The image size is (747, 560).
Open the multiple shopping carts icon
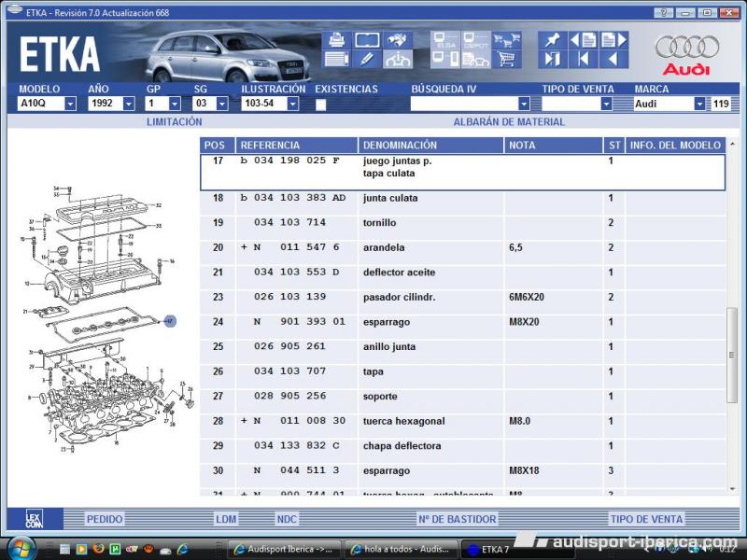point(506,40)
